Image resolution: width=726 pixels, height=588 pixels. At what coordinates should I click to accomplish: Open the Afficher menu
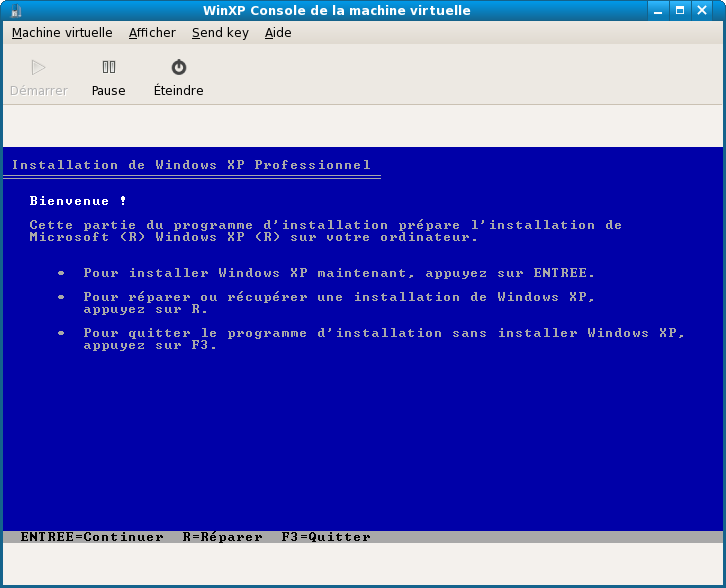(x=152, y=33)
